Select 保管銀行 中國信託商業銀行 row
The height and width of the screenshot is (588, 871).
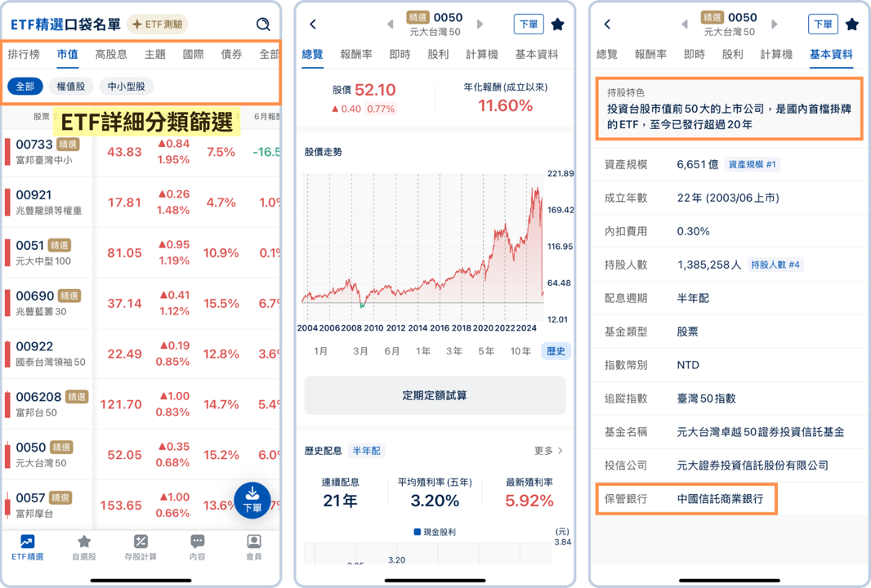click(686, 499)
